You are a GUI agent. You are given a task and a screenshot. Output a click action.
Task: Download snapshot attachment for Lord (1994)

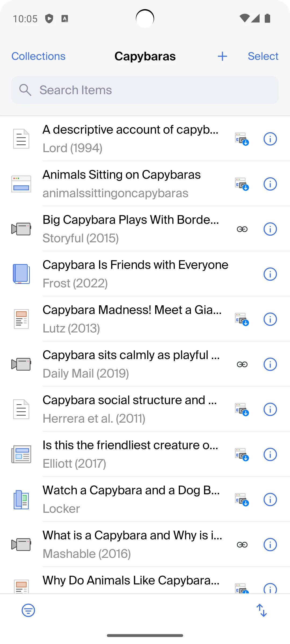pos(242,139)
